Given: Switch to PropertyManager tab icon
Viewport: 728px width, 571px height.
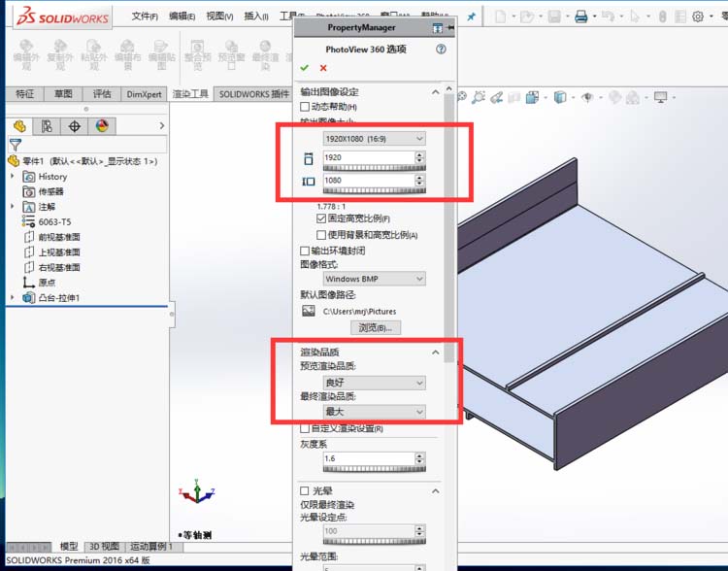Looking at the screenshot, I should tap(47, 126).
